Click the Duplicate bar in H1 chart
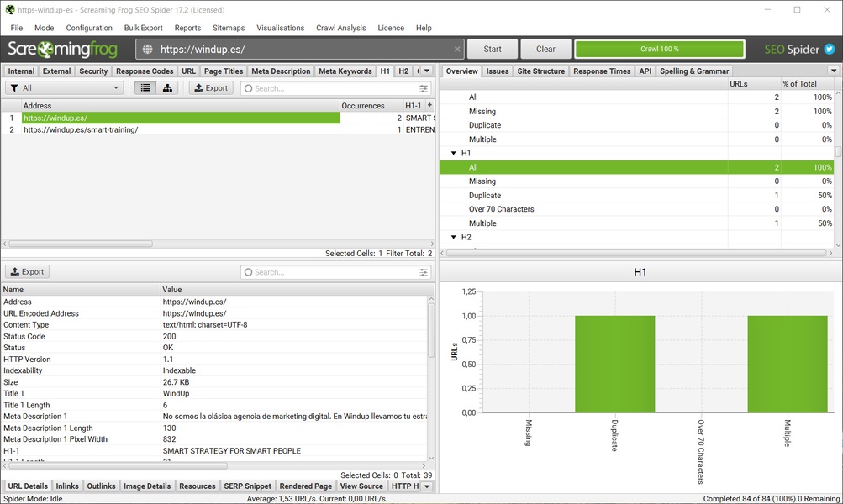 (x=615, y=364)
